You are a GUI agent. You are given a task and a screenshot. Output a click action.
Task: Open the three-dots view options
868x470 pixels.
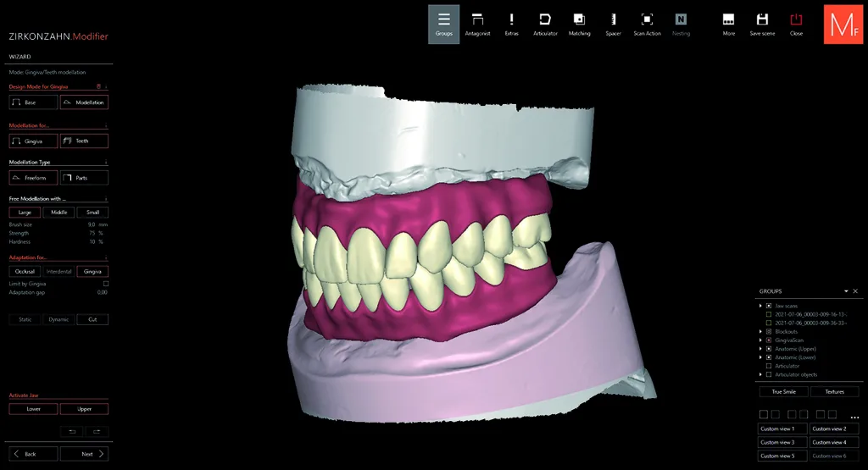[854, 417]
